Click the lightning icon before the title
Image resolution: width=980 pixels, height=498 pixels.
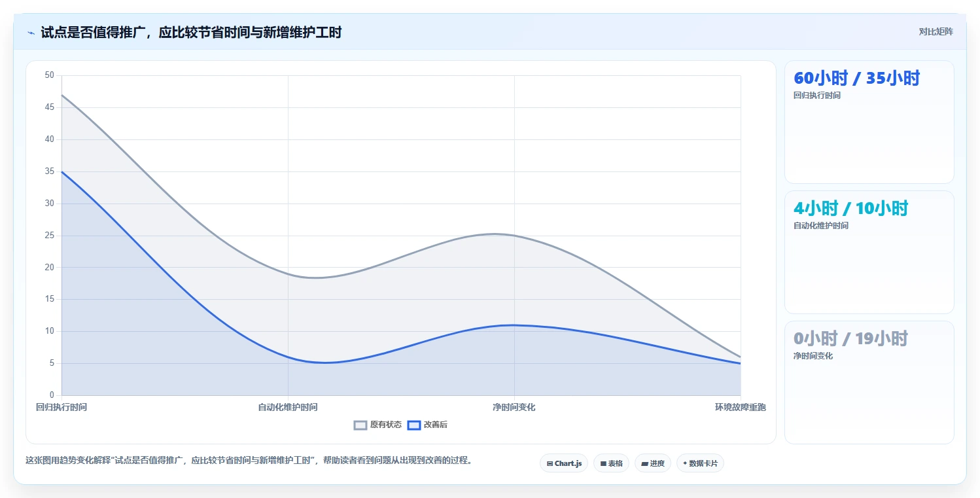coord(31,33)
